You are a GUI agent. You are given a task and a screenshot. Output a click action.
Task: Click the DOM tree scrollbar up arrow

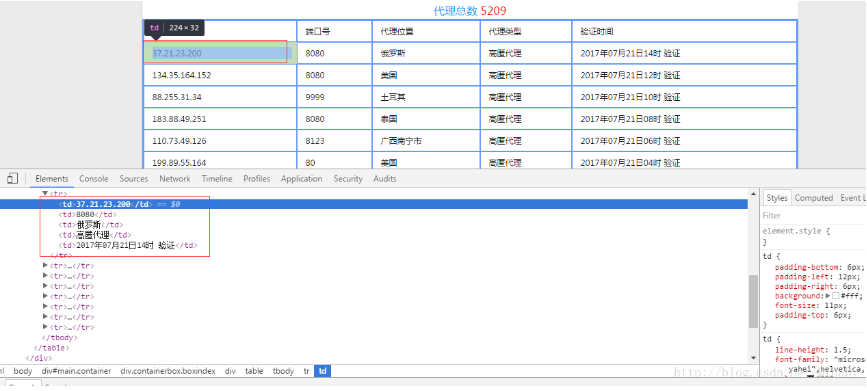(x=753, y=193)
